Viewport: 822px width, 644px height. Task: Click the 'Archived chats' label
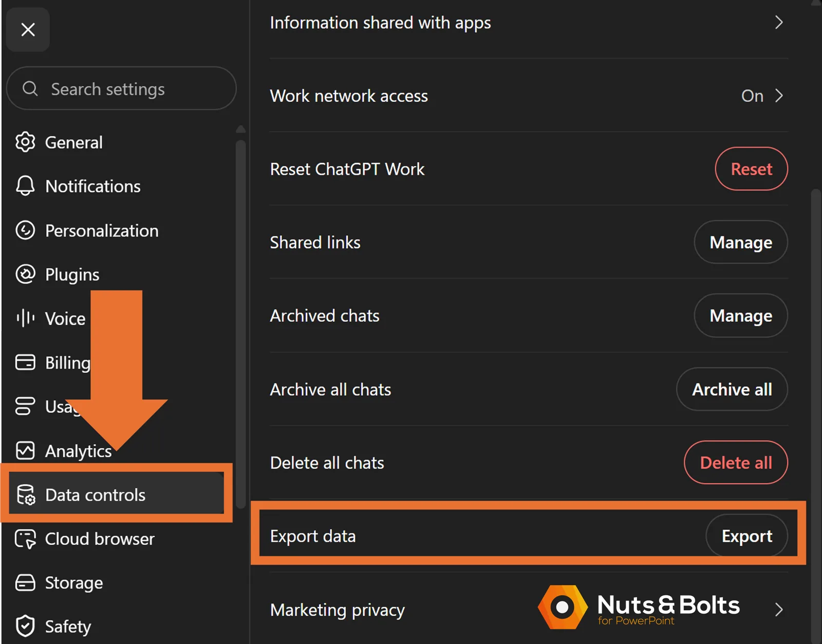tap(325, 316)
